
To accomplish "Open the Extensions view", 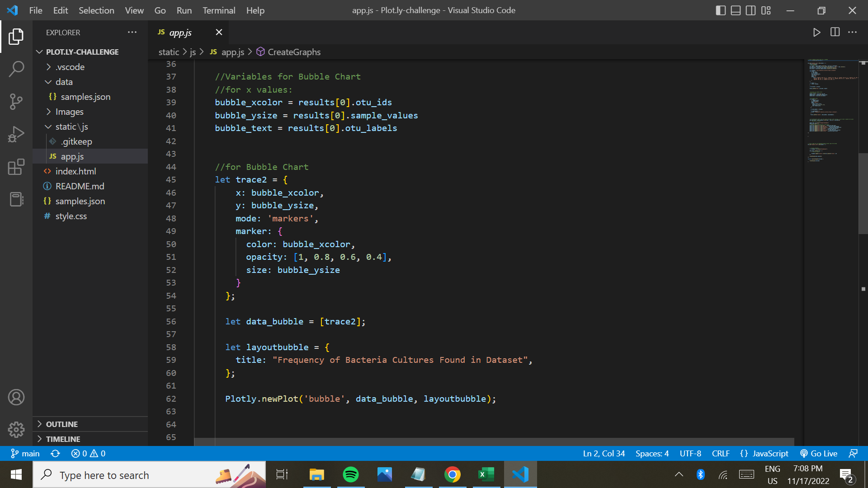I will (16, 167).
